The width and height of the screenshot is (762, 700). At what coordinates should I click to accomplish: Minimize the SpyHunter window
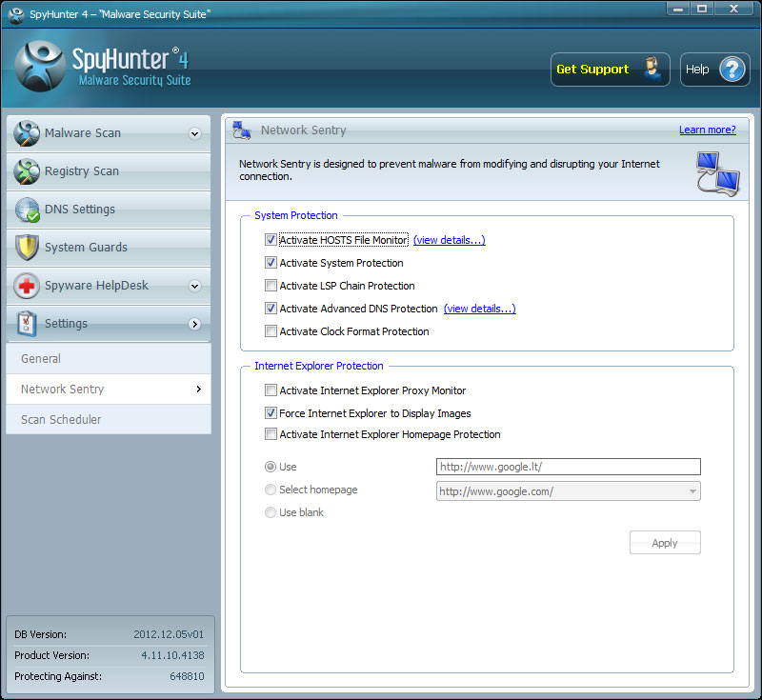pos(677,9)
